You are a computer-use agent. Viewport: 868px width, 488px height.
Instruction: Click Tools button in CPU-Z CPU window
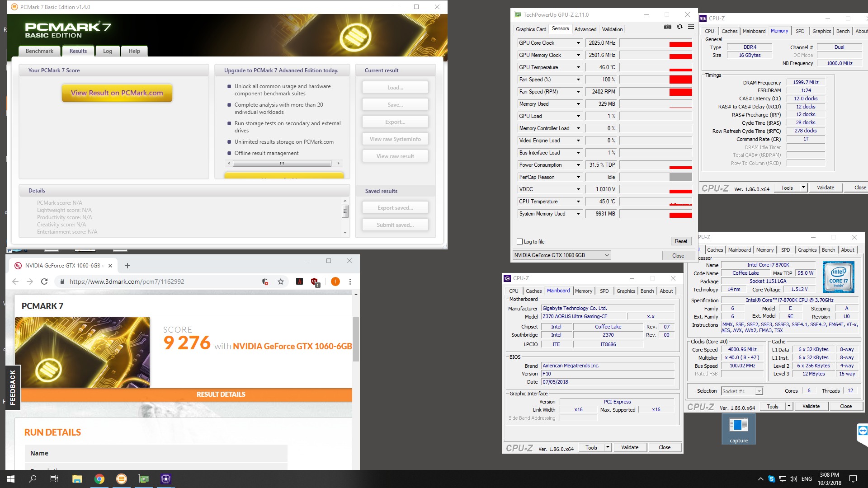773,407
